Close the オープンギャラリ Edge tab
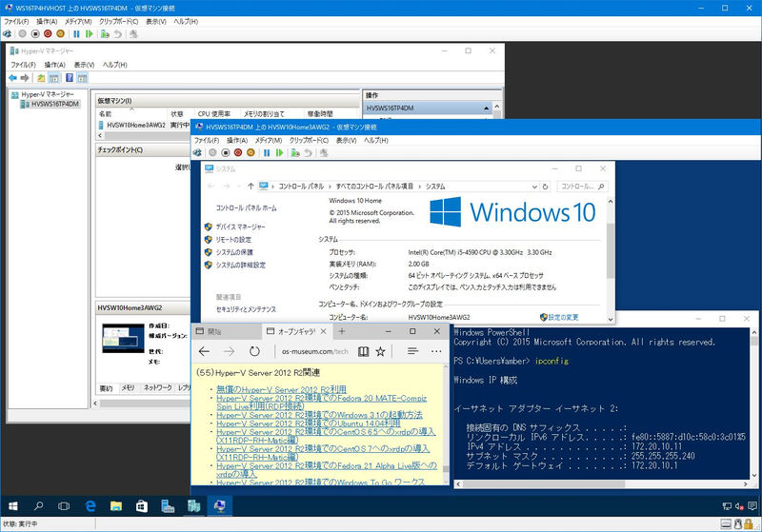Viewport: 762px width, 532px height. 324,331
